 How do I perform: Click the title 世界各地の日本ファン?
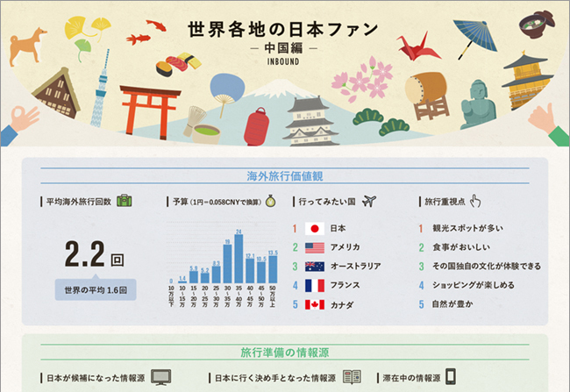[x=283, y=29]
